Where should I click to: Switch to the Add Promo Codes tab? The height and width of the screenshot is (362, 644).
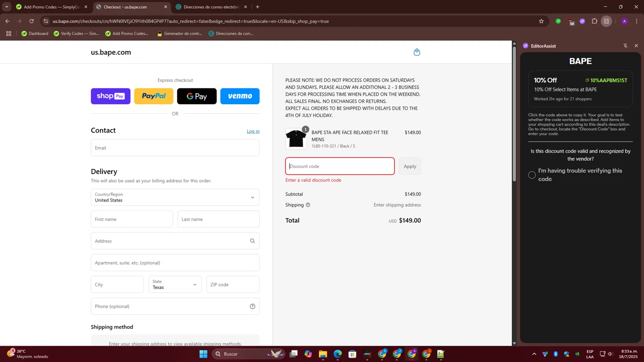coord(52,7)
